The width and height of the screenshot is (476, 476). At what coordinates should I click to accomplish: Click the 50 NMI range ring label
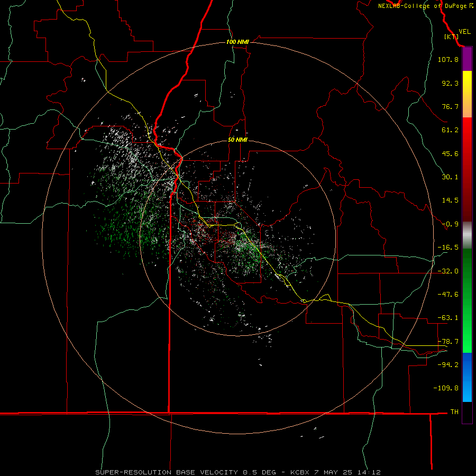pyautogui.click(x=237, y=140)
